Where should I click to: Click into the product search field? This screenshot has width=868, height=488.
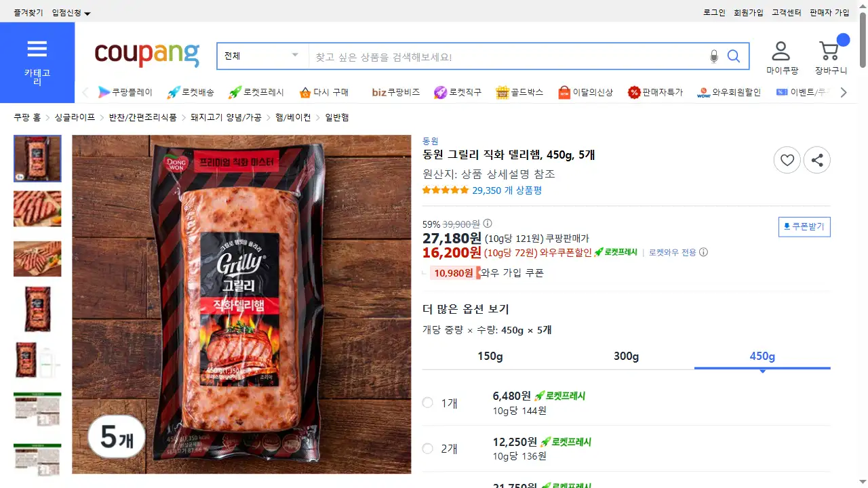[x=507, y=56]
